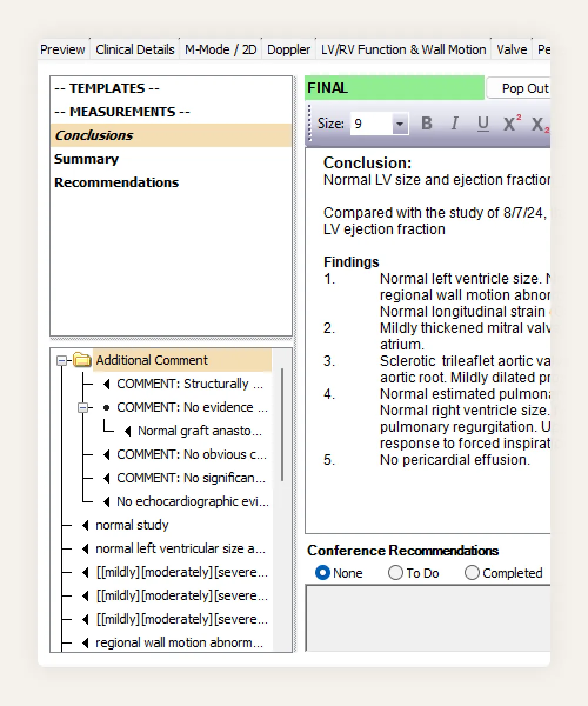Select the None radio button
The height and width of the screenshot is (706, 588).
coord(323,573)
